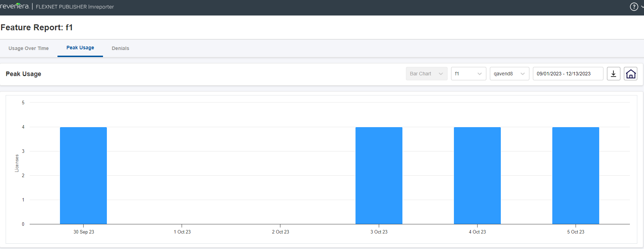Image resolution: width=644 pixels, height=249 pixels.
Task: Click the 'Licenses' y-axis title
Action: [17, 163]
